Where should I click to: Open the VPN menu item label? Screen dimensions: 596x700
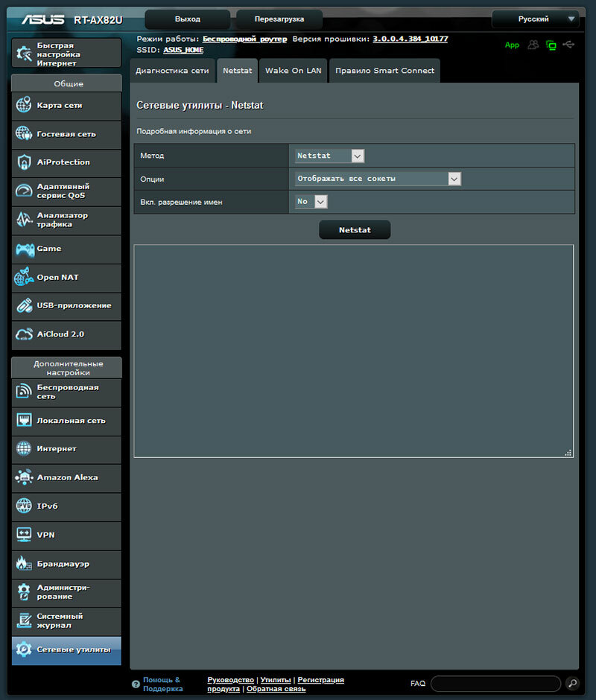(45, 535)
